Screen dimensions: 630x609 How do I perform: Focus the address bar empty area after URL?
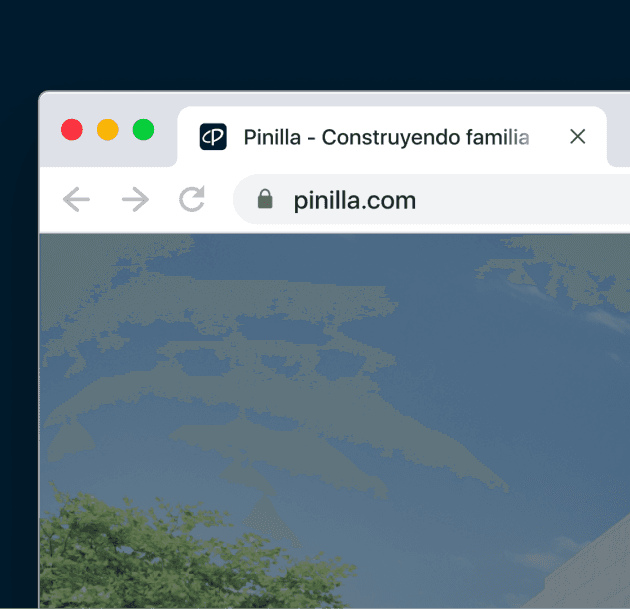[522, 200]
